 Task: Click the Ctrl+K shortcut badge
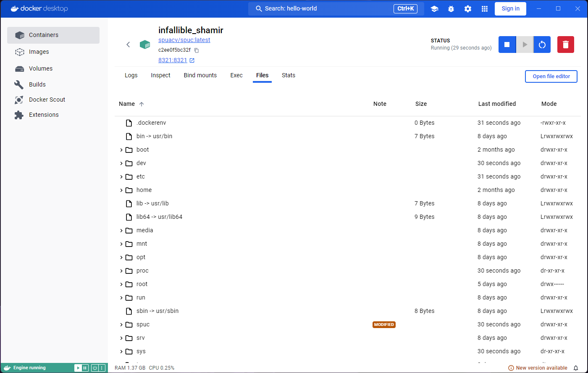(405, 9)
